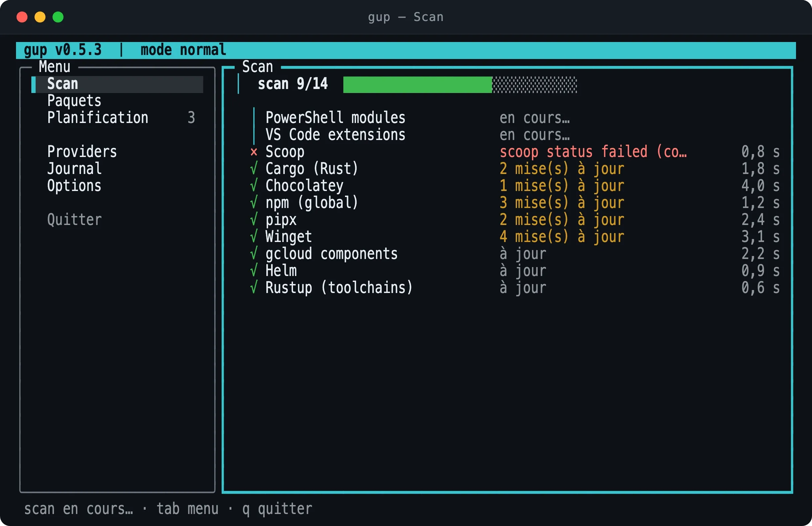Go to Providers menu entry

tap(82, 152)
